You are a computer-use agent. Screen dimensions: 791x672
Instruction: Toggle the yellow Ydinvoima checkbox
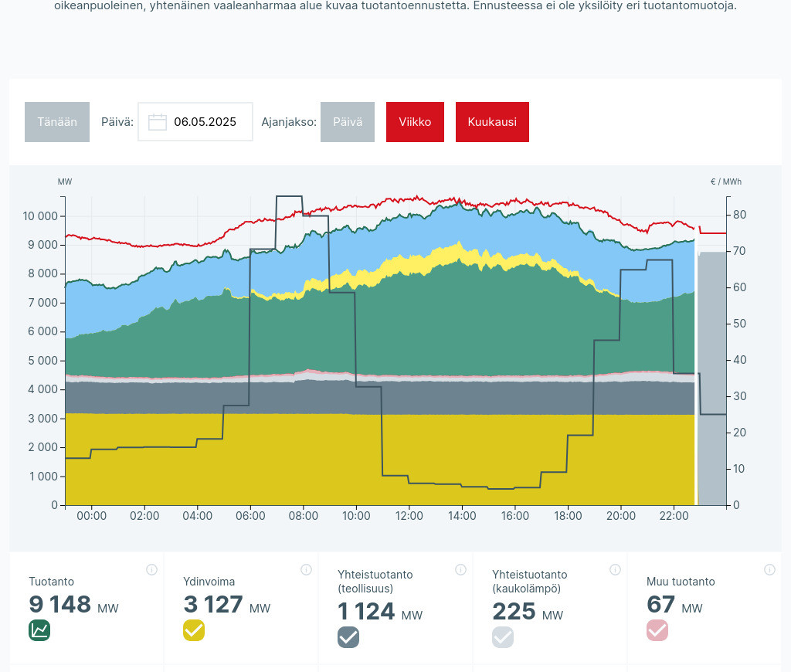point(194,630)
